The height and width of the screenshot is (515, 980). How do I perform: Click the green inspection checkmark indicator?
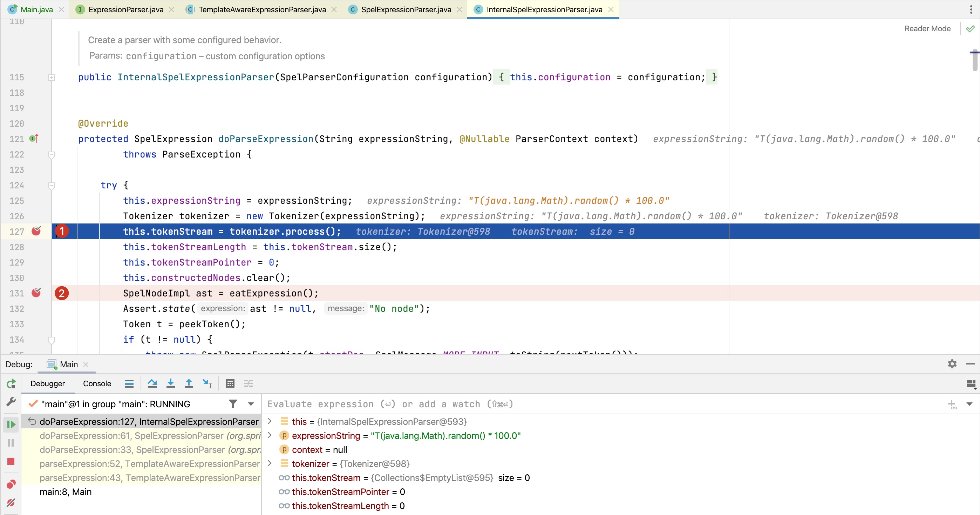pos(970,28)
